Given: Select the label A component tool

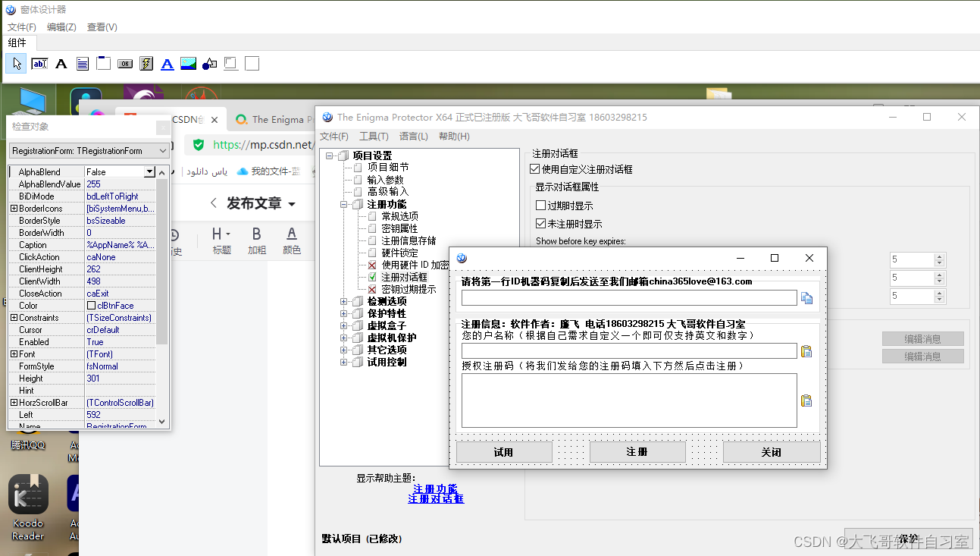Looking at the screenshot, I should [61, 63].
